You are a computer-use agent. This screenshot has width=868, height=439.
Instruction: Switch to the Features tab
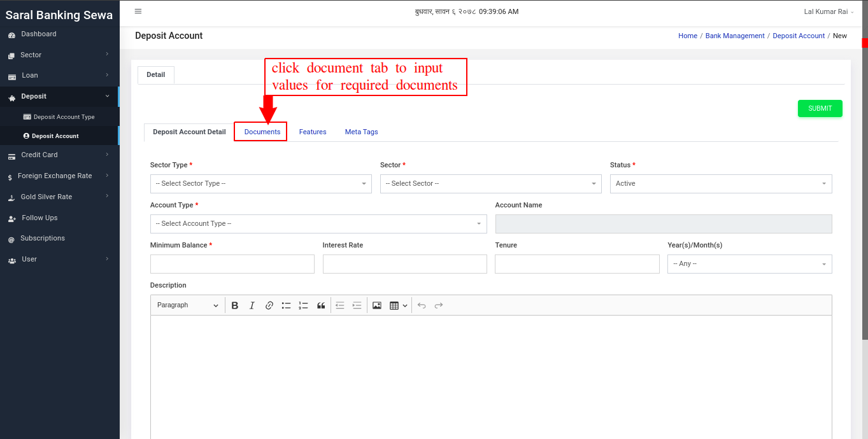313,132
